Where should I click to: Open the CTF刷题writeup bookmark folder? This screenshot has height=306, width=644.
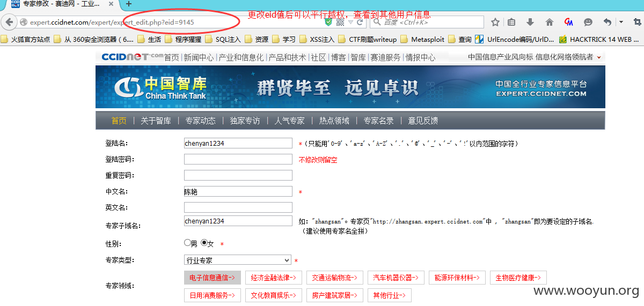tap(367, 39)
